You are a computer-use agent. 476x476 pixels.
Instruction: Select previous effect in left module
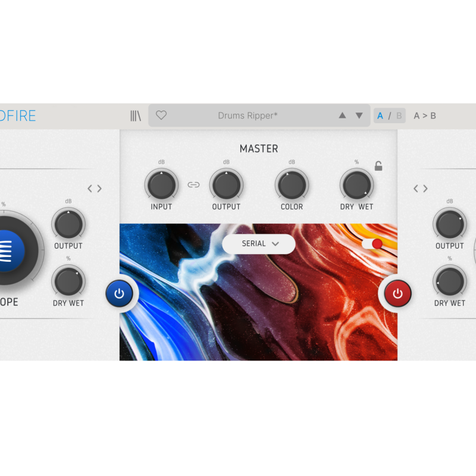(90, 189)
